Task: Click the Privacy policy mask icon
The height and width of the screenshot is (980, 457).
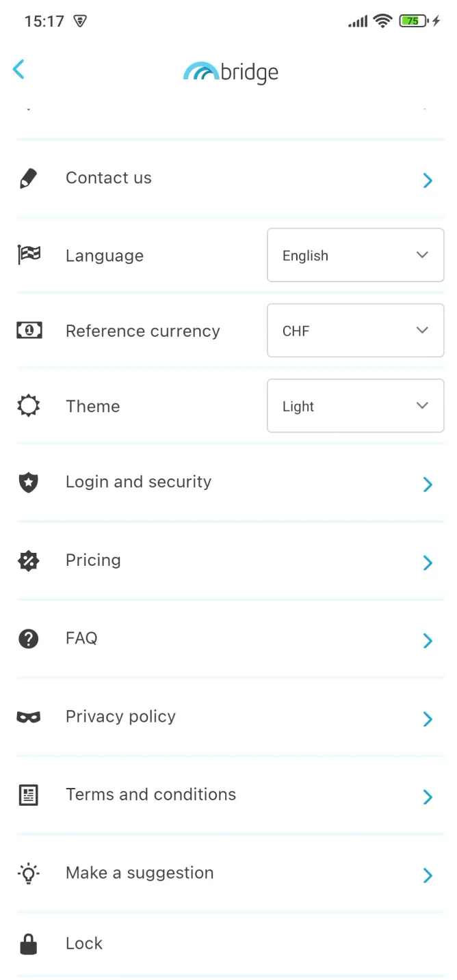Action: [x=28, y=716]
